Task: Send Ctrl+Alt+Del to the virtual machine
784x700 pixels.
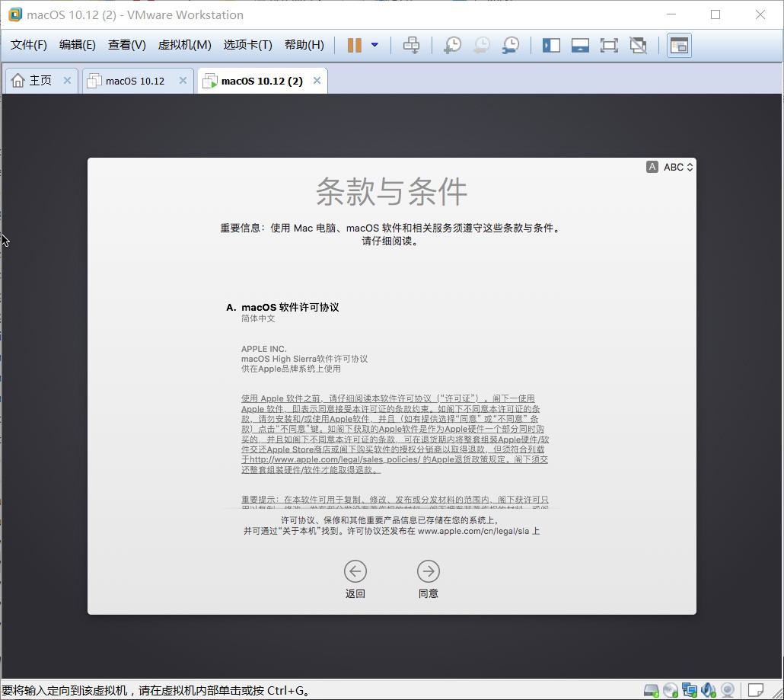Action: tap(412, 45)
